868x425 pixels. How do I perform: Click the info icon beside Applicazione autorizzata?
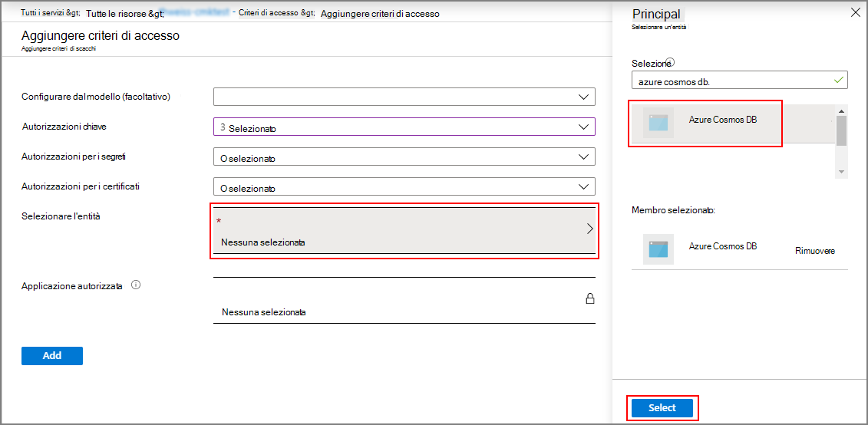(x=136, y=285)
